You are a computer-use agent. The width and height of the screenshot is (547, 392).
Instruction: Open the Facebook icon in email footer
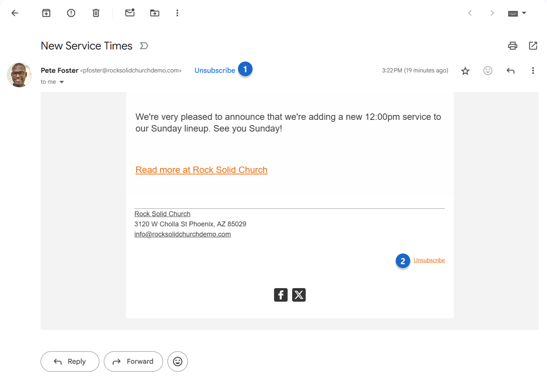[281, 295]
